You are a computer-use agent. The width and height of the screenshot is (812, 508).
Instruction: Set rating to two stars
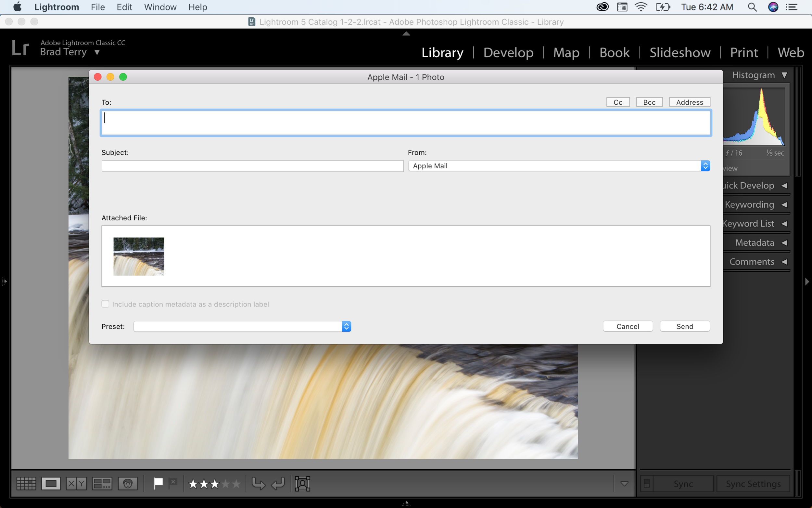click(204, 484)
